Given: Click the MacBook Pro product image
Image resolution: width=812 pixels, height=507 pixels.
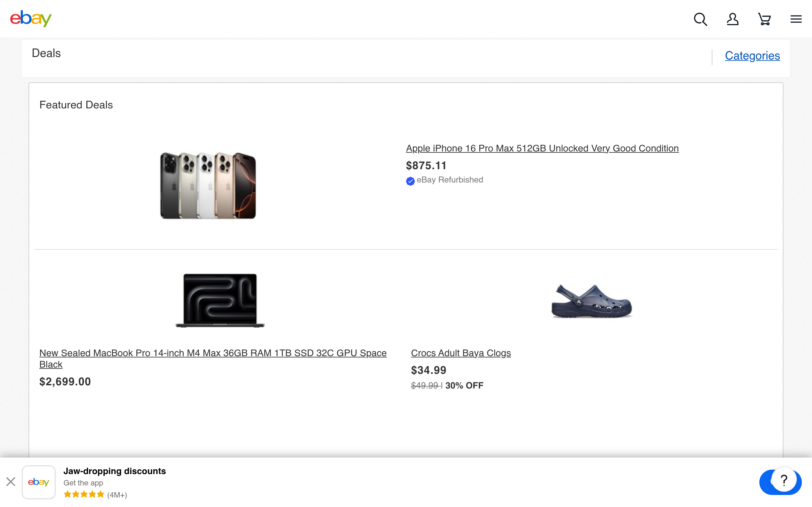Looking at the screenshot, I should pyautogui.click(x=220, y=300).
